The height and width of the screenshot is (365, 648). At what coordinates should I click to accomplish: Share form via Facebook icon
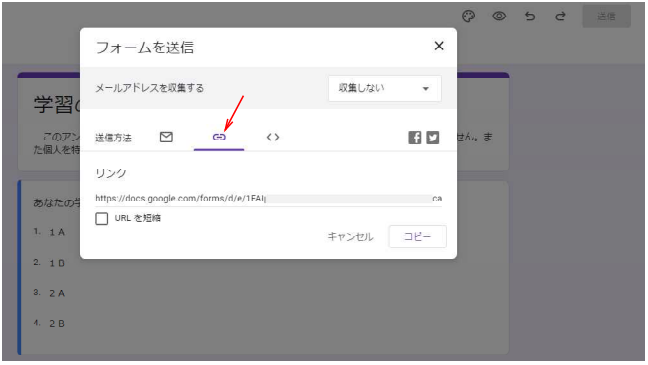[415, 137]
